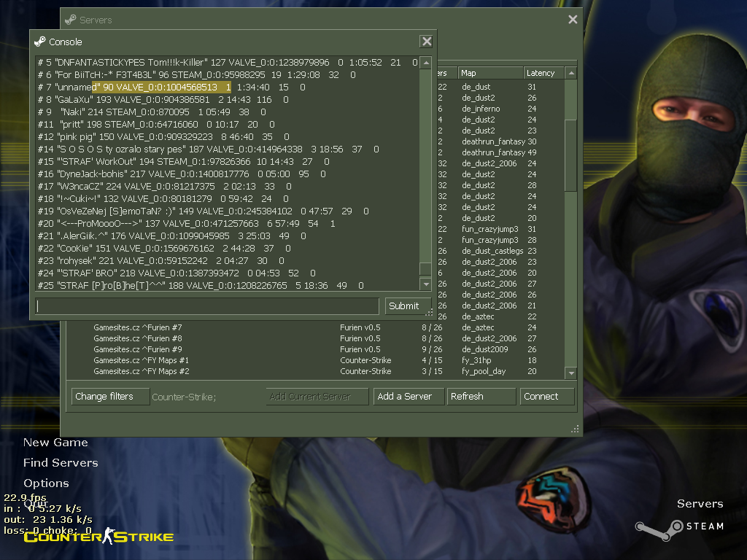
Task: Refresh the server list
Action: (481, 396)
